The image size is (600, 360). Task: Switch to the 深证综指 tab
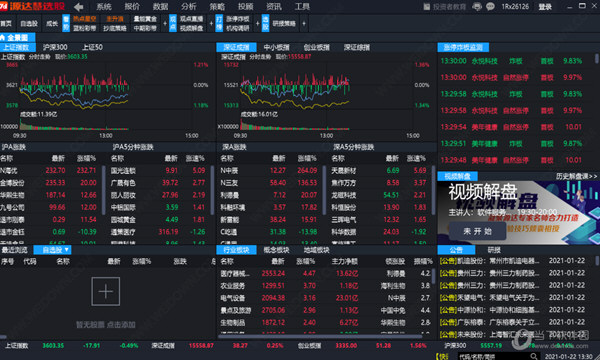click(x=357, y=47)
